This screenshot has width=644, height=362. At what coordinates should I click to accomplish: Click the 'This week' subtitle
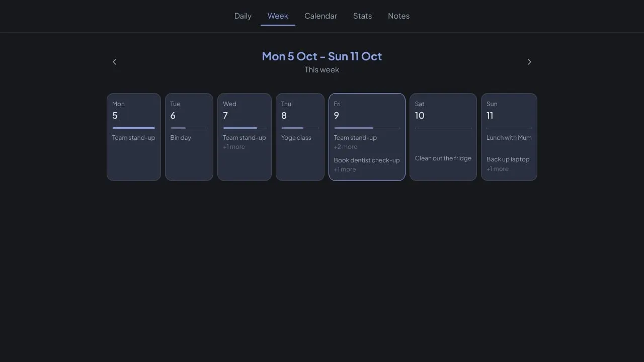pos(322,70)
